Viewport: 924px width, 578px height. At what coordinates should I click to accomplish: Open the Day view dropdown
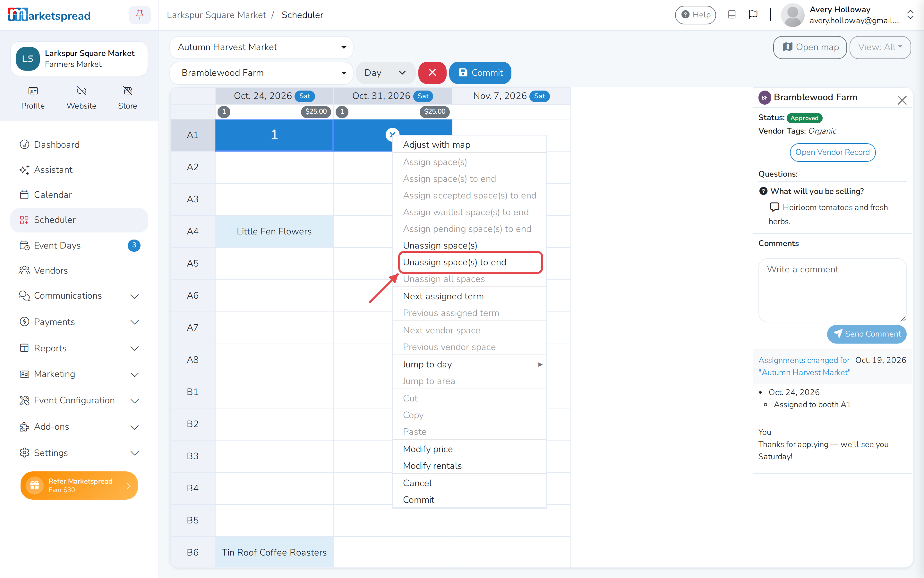385,73
